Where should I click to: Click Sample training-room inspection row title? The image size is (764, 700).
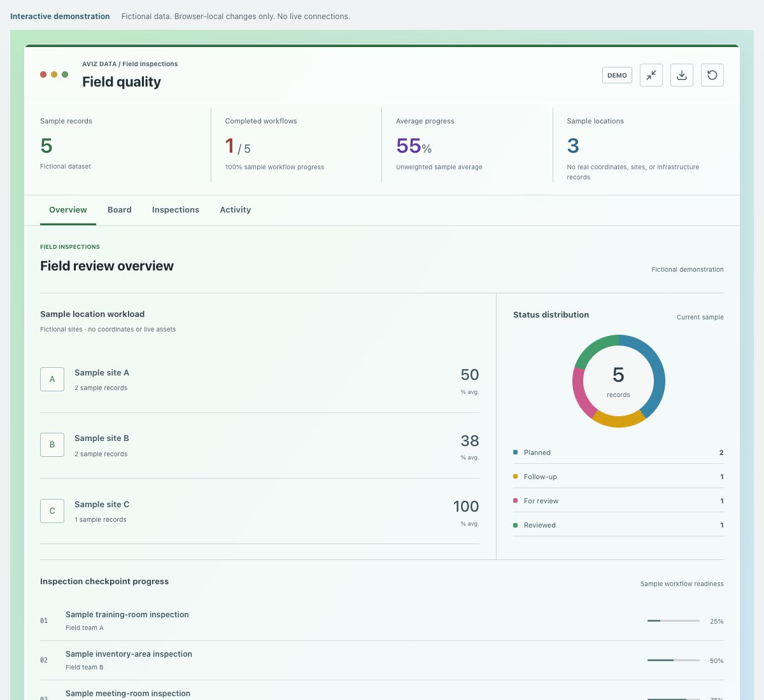127,615
